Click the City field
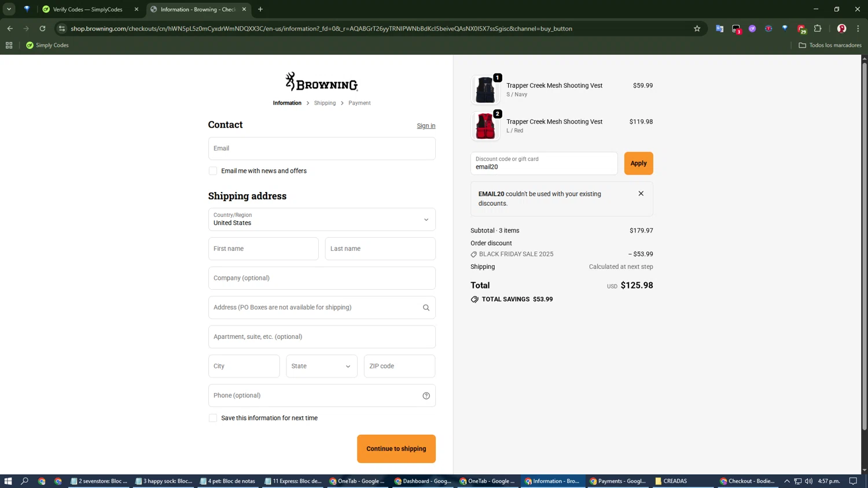This screenshot has height=488, width=868. pyautogui.click(x=244, y=366)
